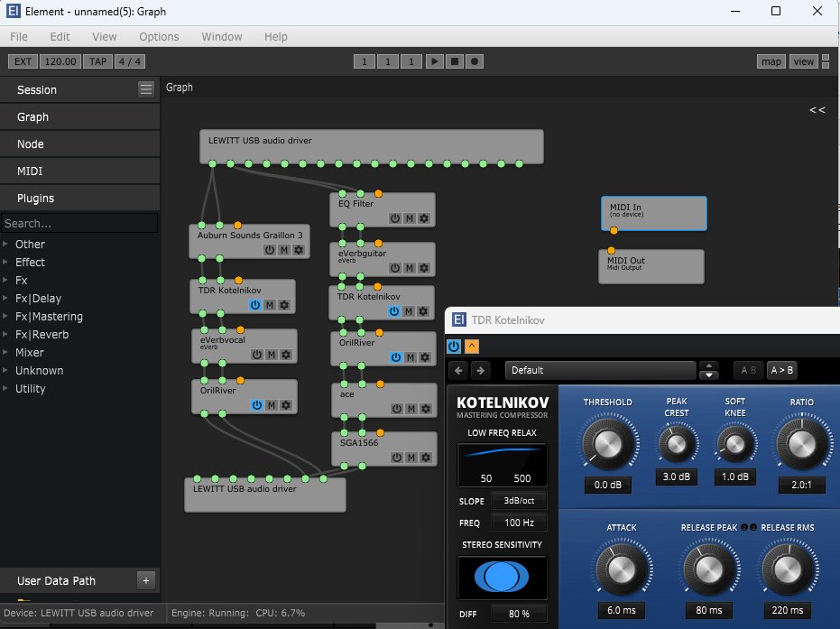The height and width of the screenshot is (629, 840).
Task: Mute the SGA1566 node
Action: point(411,458)
